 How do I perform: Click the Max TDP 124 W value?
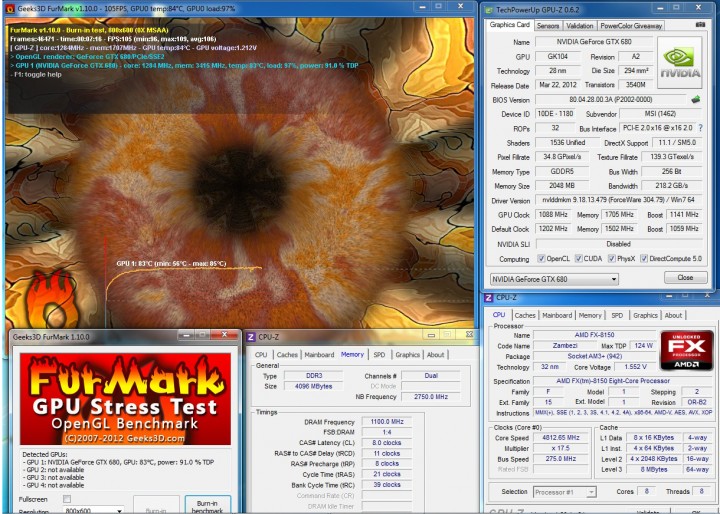pyautogui.click(x=643, y=345)
